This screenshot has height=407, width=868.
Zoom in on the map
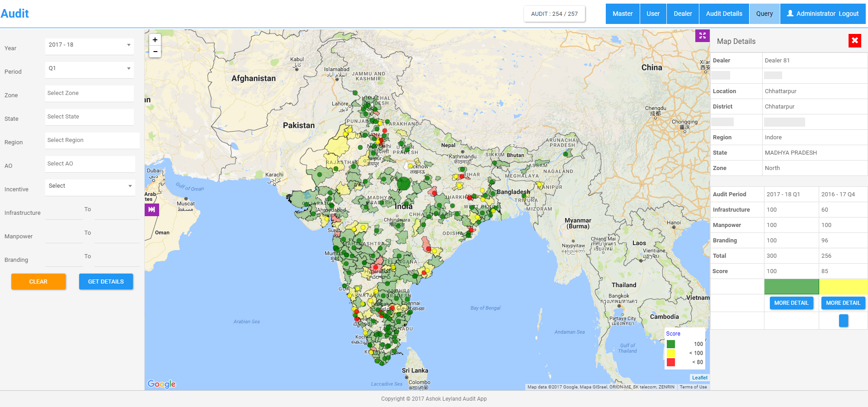click(155, 40)
